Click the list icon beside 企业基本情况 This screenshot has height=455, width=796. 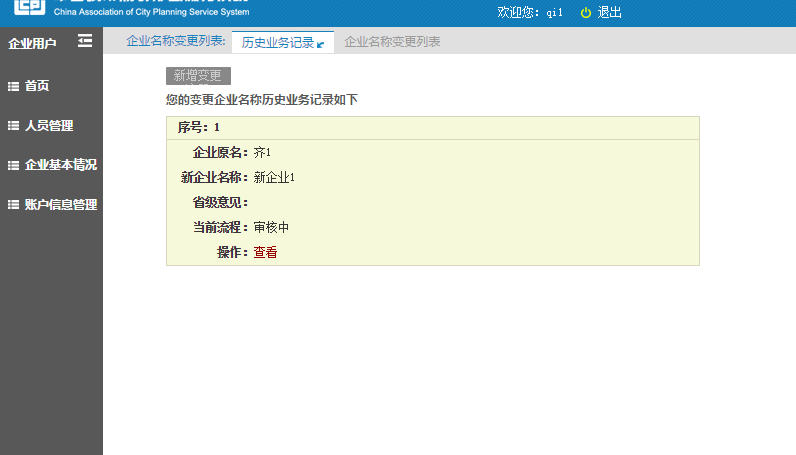(14, 165)
